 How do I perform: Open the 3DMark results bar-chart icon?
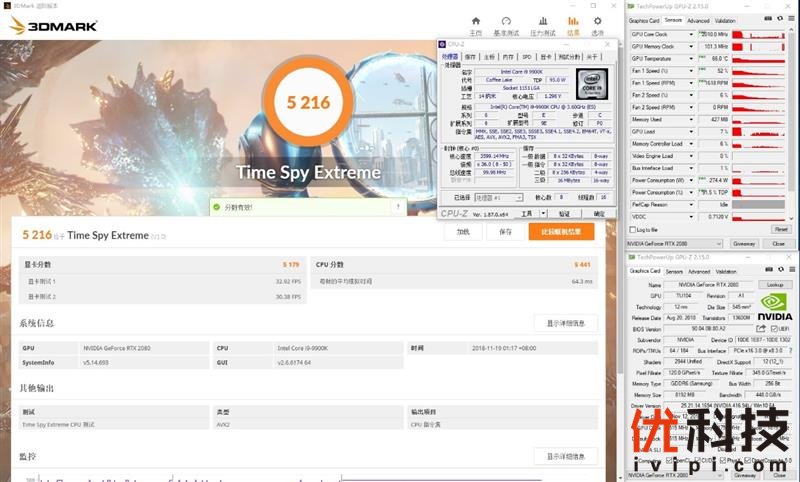[573, 21]
